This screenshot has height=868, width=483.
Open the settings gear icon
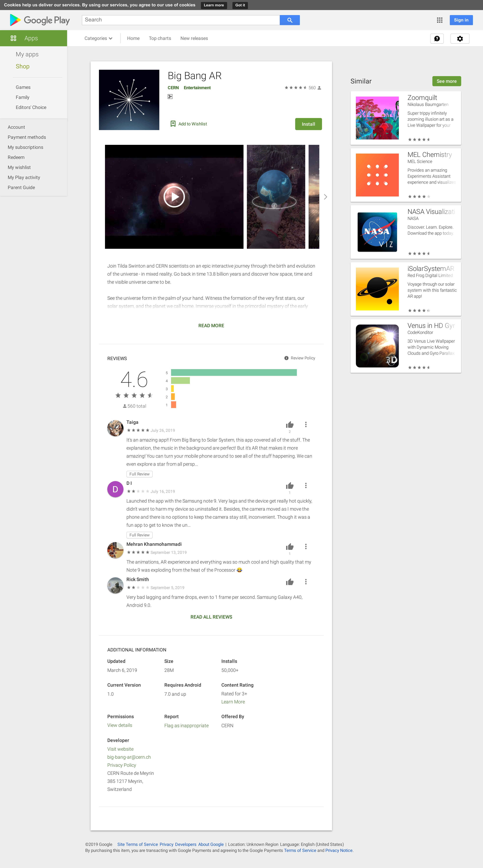pyautogui.click(x=460, y=39)
